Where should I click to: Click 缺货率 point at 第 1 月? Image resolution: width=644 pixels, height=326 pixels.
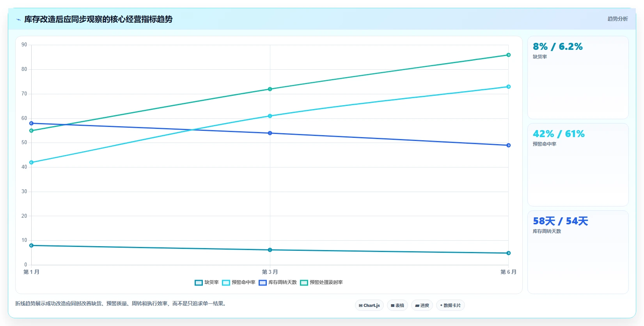32,245
